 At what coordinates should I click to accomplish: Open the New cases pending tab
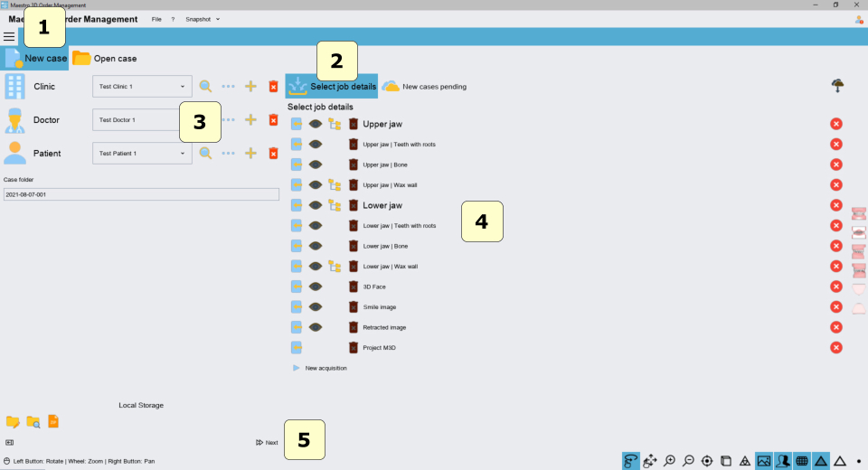tap(424, 87)
